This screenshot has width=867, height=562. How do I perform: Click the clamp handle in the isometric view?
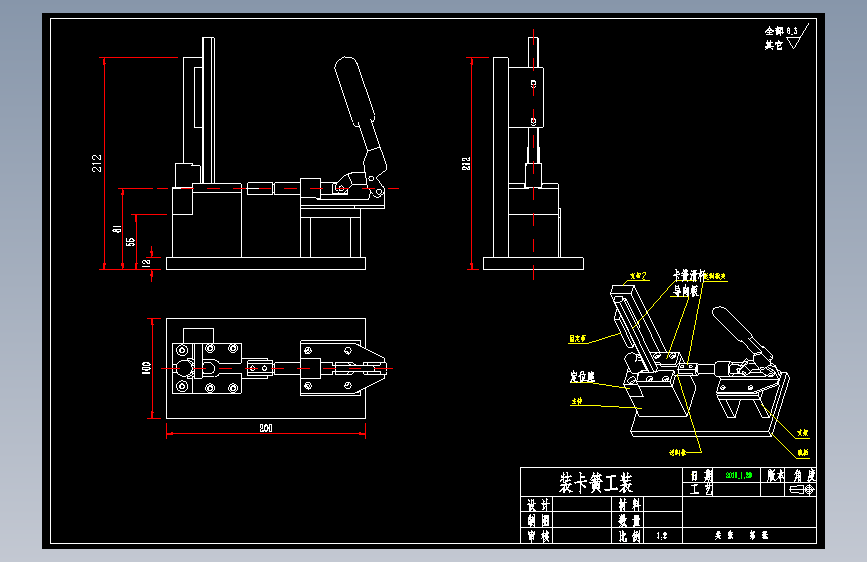[x=734, y=326]
